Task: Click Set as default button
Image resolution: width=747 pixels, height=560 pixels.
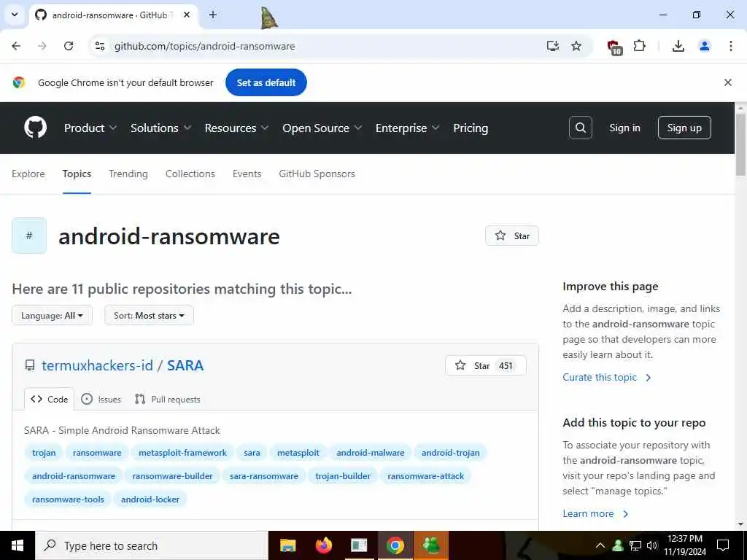Action: [x=266, y=82]
